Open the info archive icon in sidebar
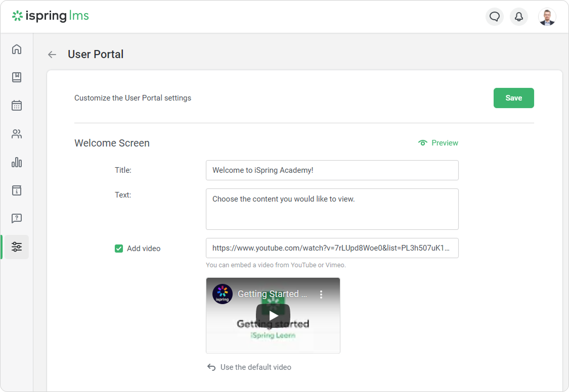 coord(17,190)
